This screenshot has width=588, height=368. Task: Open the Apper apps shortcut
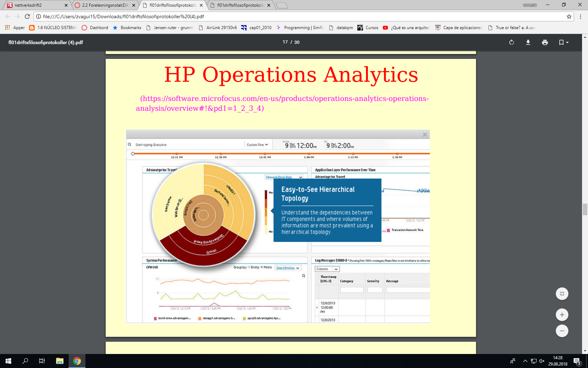[15, 28]
